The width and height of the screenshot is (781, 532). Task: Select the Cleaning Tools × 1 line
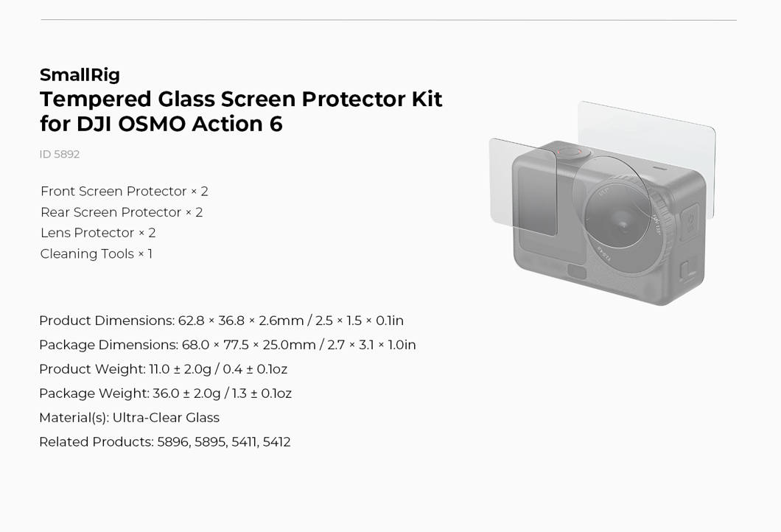[x=97, y=253]
